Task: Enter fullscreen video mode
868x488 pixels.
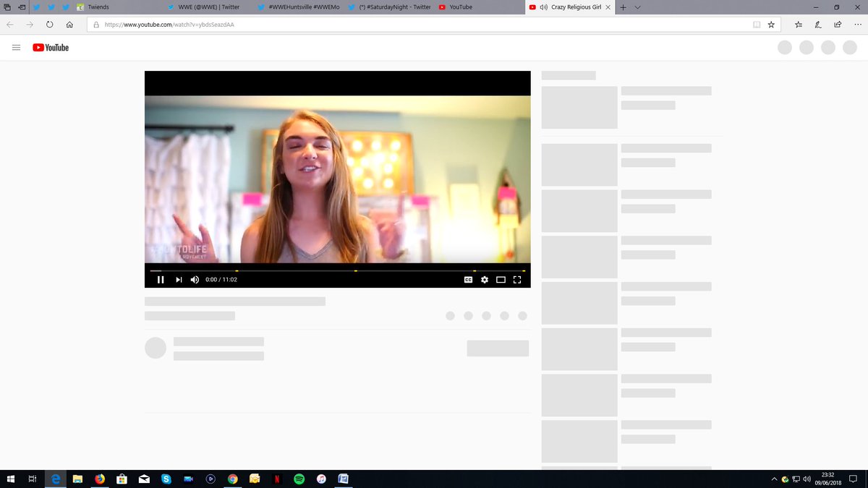Action: click(517, 280)
